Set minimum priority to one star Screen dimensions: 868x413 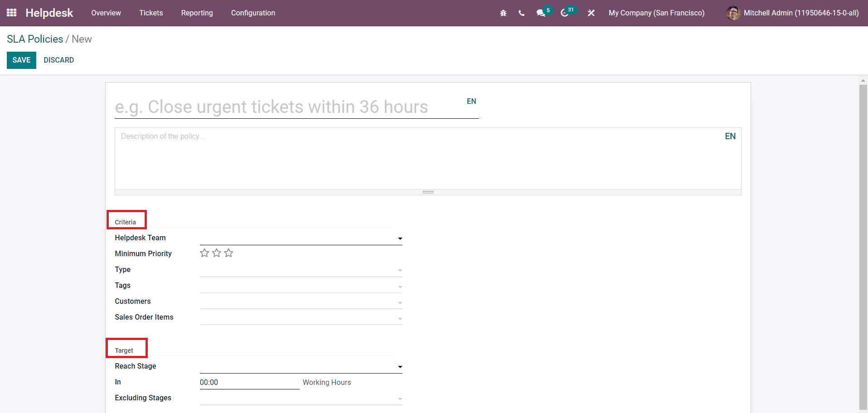[x=204, y=253]
